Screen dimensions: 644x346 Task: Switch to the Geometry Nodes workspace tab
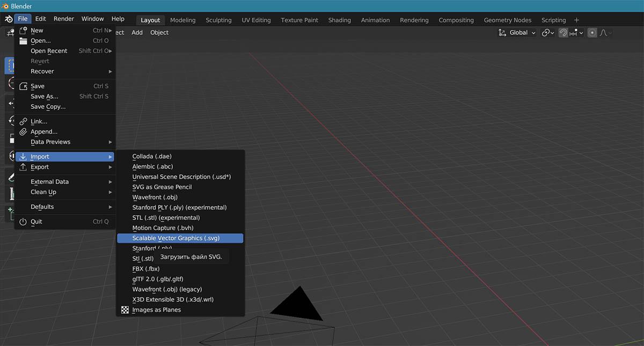[x=508, y=20]
